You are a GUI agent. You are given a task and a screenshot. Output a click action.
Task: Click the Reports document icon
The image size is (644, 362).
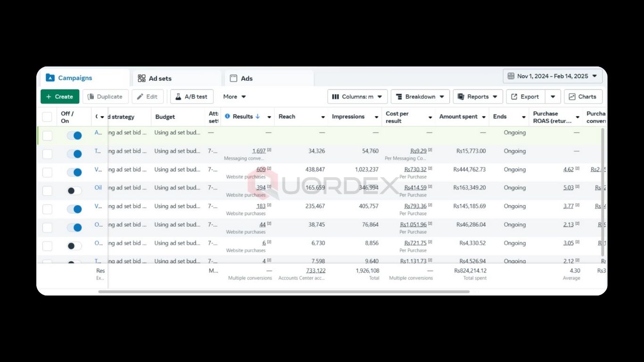click(461, 97)
